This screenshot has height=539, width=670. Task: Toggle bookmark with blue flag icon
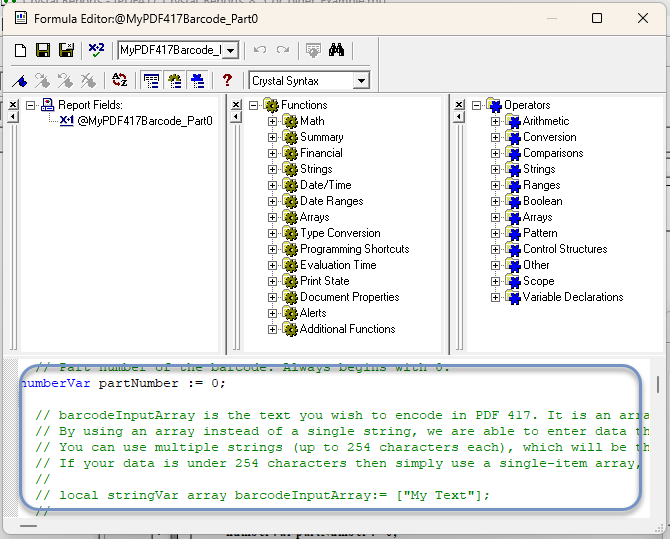click(20, 80)
